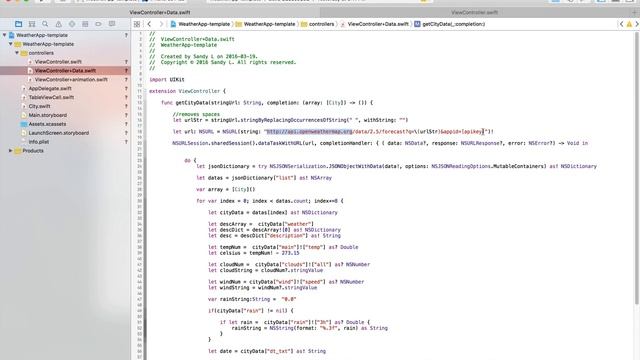
Task: Click the highlighted openweathermap URL string
Action: click(x=309, y=131)
